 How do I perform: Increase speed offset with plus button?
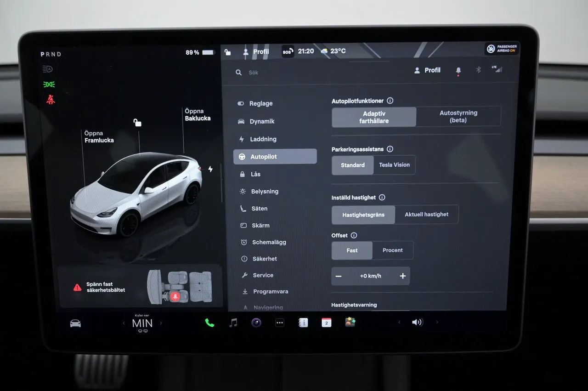pyautogui.click(x=403, y=276)
